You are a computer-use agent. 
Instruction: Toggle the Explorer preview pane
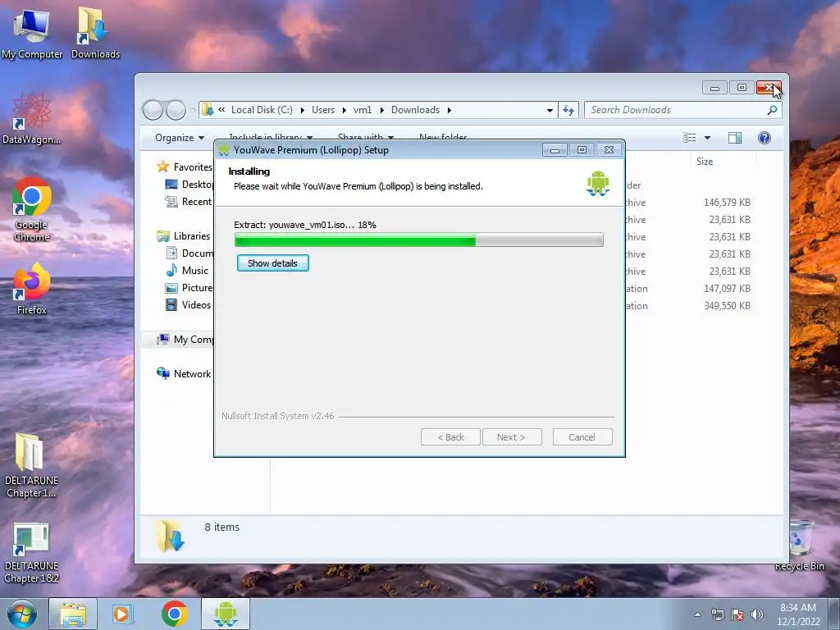(735, 138)
